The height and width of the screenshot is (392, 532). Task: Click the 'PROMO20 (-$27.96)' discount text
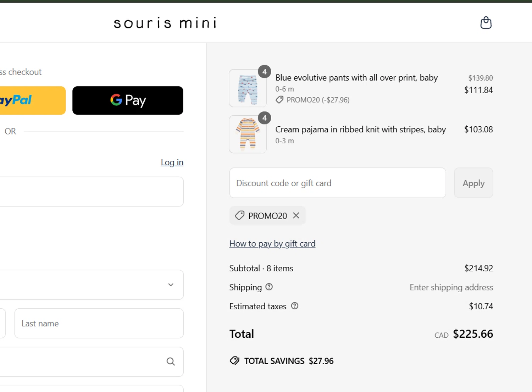[x=318, y=100]
